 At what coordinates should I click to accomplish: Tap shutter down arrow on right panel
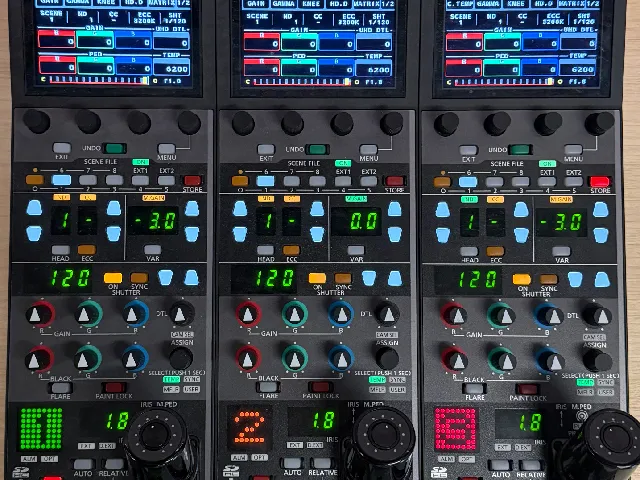(x=575, y=279)
